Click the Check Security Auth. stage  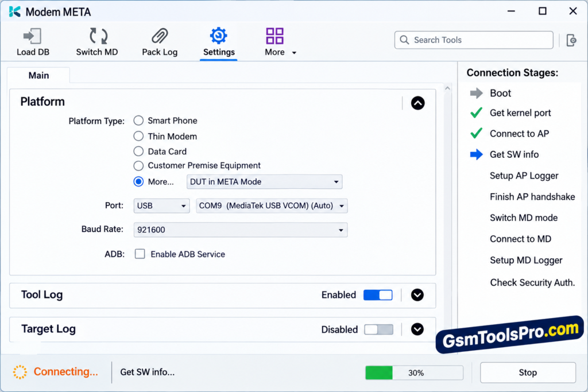pos(532,282)
